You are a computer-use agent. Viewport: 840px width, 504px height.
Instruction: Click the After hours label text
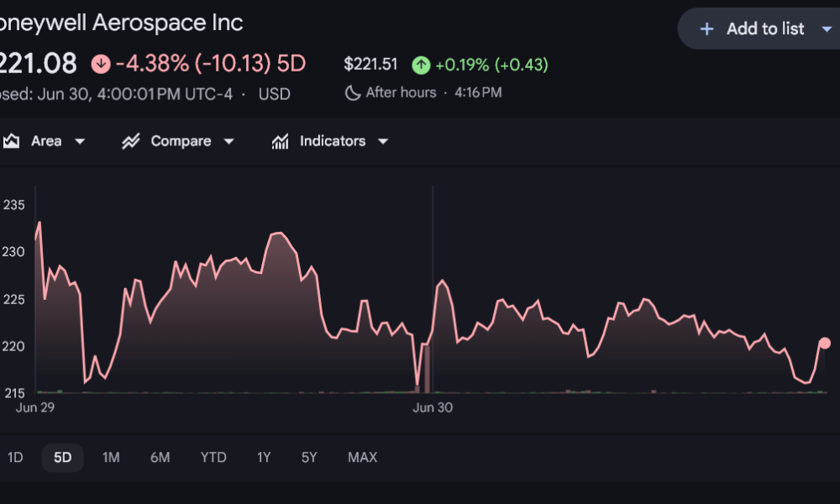(401, 92)
